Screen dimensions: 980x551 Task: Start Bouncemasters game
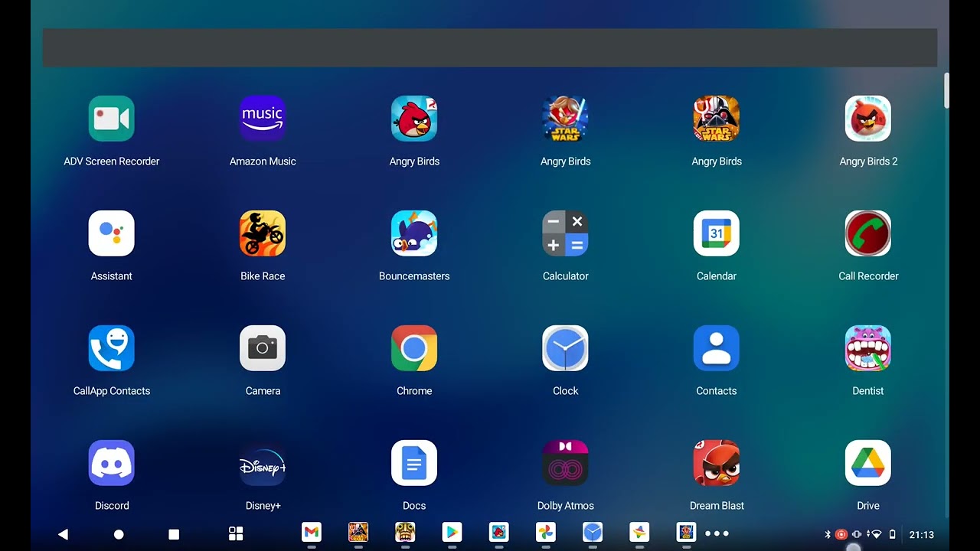point(414,233)
